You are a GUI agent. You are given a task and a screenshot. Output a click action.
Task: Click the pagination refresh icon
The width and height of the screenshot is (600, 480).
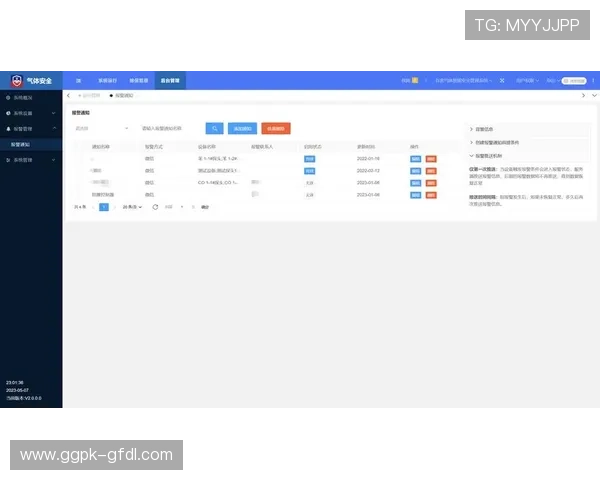click(x=155, y=207)
